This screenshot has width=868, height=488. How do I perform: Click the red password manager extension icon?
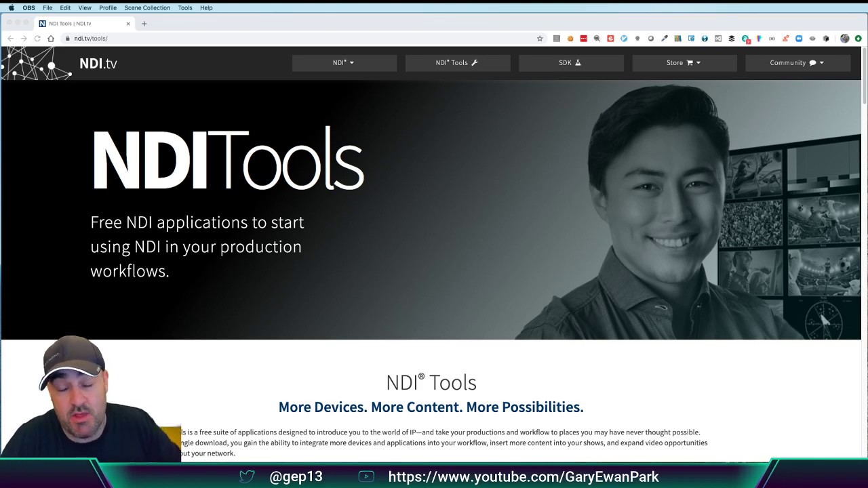click(583, 39)
